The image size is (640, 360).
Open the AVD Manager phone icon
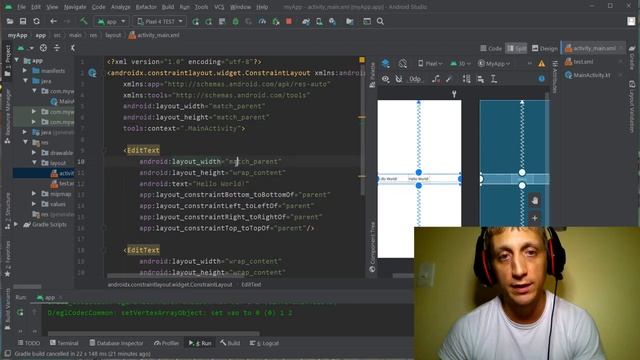(x=319, y=21)
